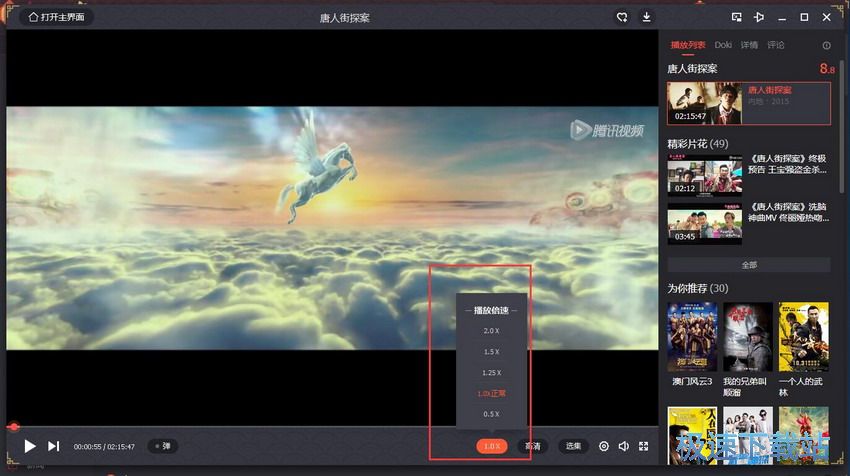Image resolution: width=850 pixels, height=476 pixels.
Task: Switch to the Doki tab
Action: tap(723, 45)
